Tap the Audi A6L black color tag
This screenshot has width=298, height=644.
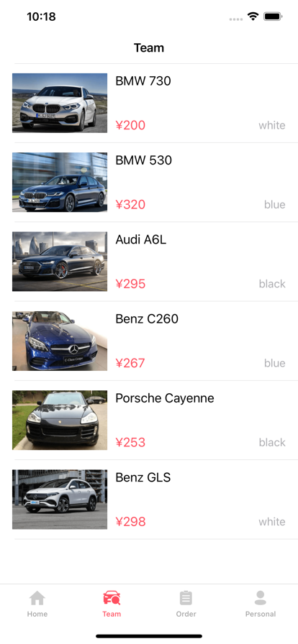(272, 284)
